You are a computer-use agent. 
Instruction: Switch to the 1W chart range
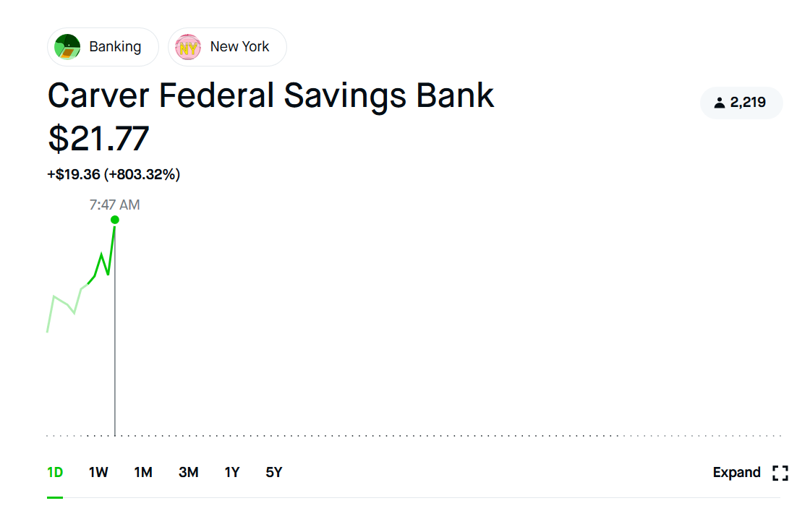tap(98, 473)
